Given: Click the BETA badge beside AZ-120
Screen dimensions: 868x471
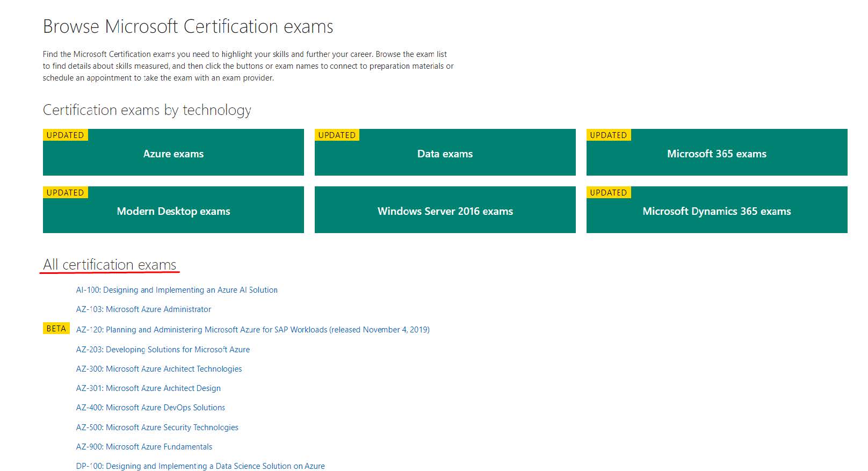Looking at the screenshot, I should [56, 329].
